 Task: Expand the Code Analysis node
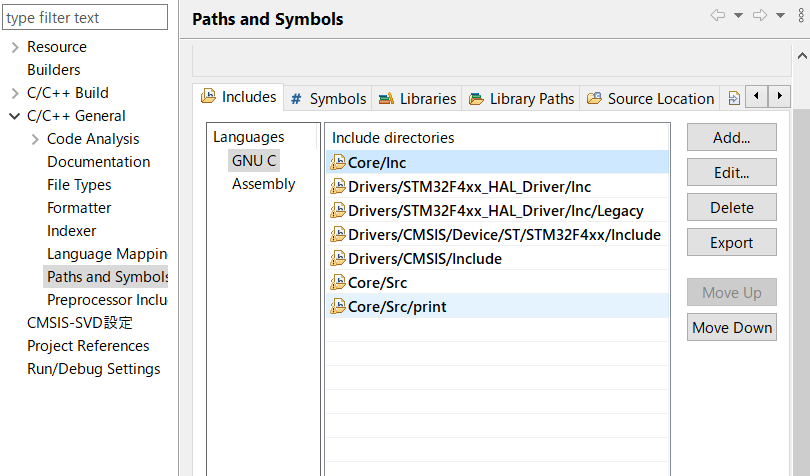[35, 139]
